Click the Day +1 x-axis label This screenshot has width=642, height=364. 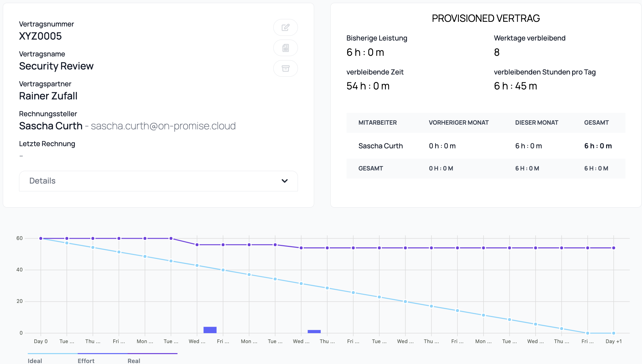614,342
